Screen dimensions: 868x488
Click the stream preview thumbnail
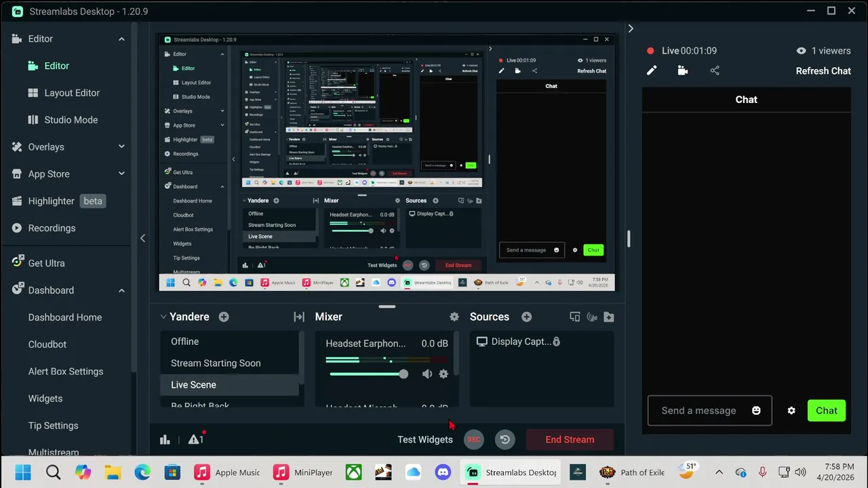click(387, 162)
